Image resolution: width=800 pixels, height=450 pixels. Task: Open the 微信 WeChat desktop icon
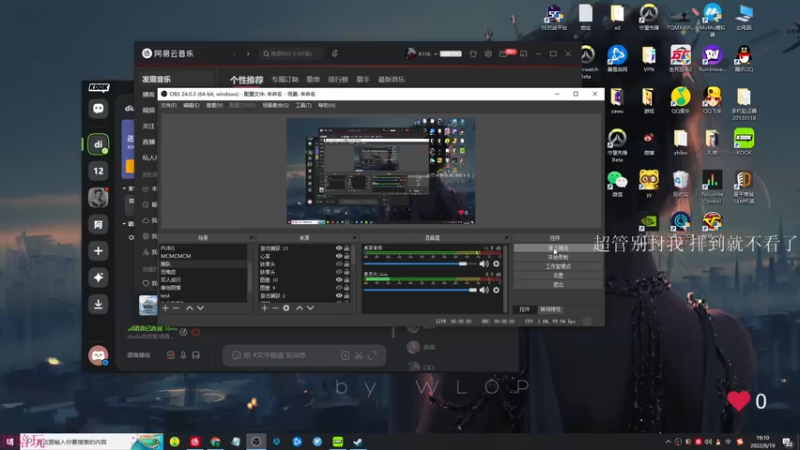(617, 184)
